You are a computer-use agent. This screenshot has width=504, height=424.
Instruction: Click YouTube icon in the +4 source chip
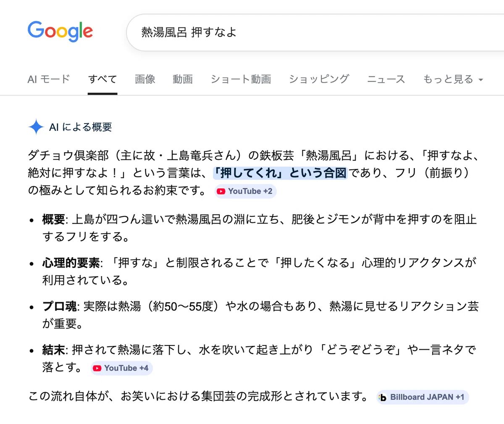(97, 368)
